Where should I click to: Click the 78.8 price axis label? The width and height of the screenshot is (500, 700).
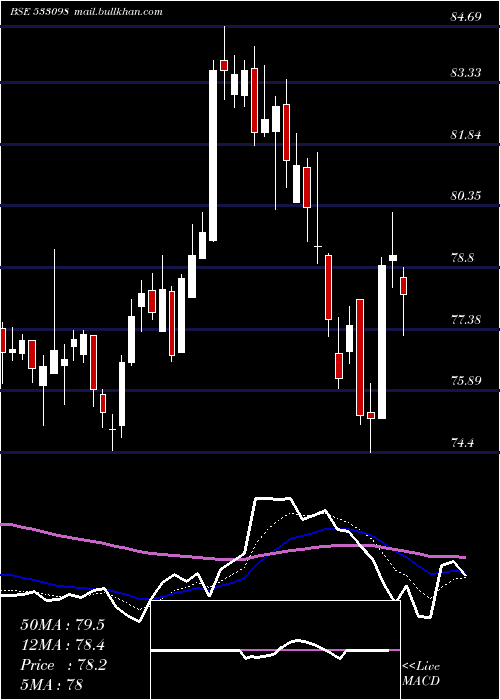click(x=462, y=258)
